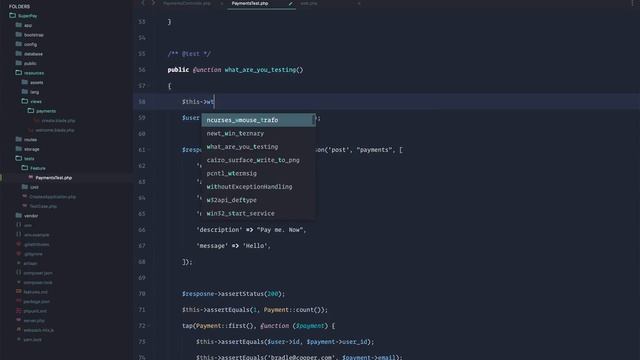
Task: Open the composer.json file
Action: (38, 273)
